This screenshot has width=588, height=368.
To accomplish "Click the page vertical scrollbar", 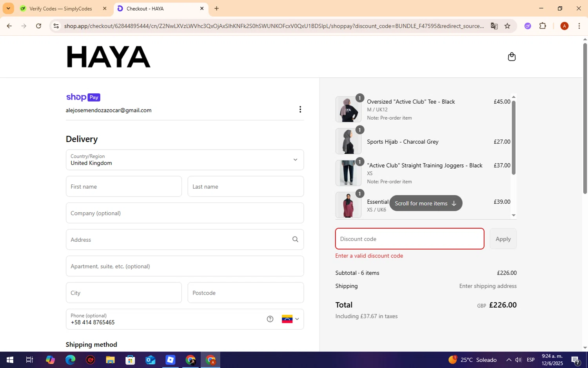I will click(585, 118).
